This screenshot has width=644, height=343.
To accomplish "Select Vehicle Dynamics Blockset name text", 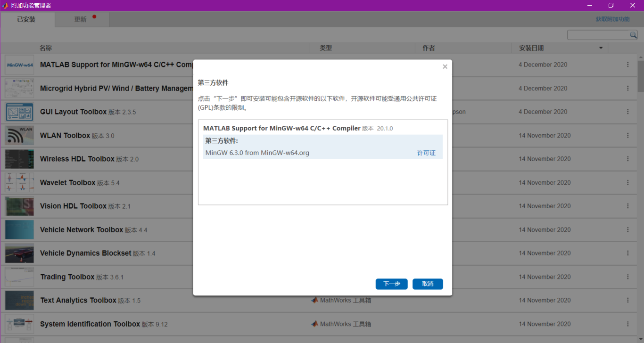I will click(x=86, y=253).
